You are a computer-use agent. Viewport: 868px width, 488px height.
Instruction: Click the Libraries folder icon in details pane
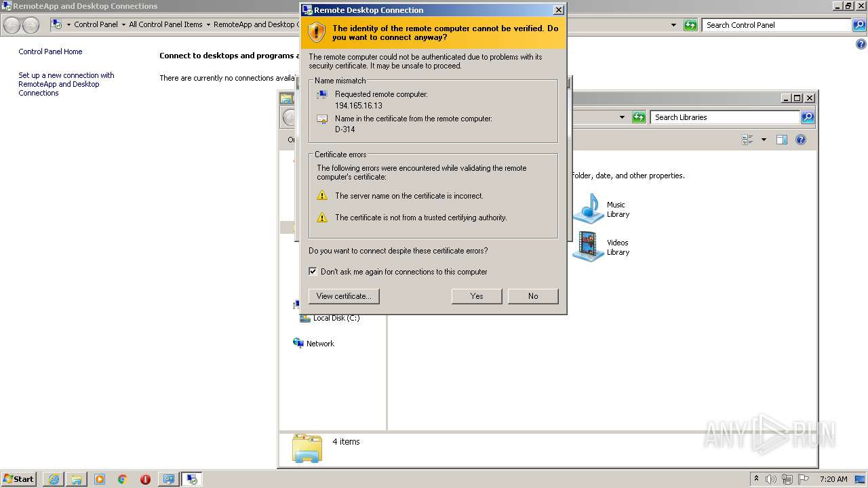[307, 448]
